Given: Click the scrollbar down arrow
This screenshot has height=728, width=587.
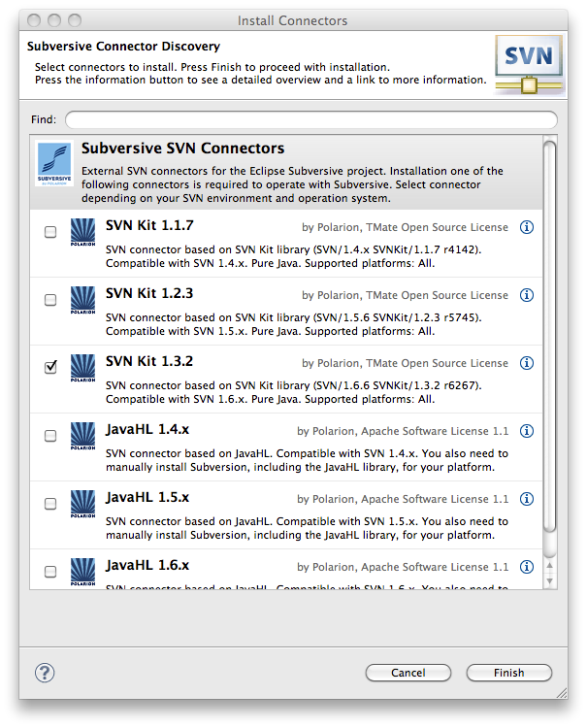Looking at the screenshot, I should [x=549, y=580].
